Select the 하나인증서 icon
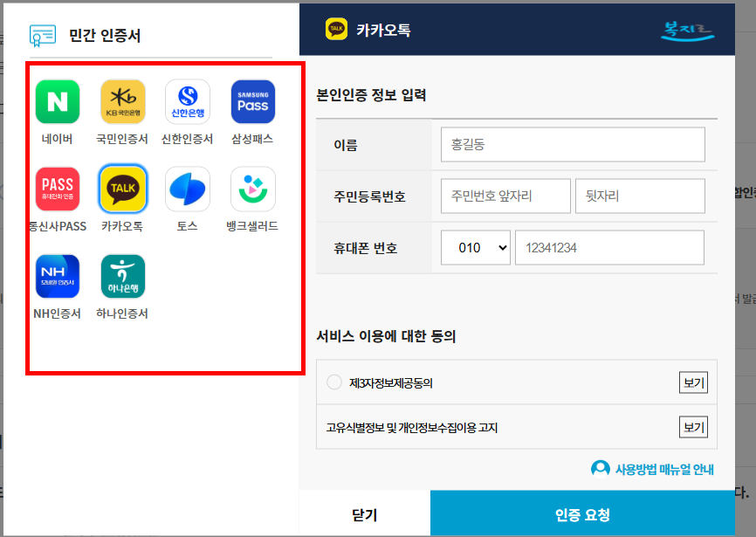 (x=121, y=275)
